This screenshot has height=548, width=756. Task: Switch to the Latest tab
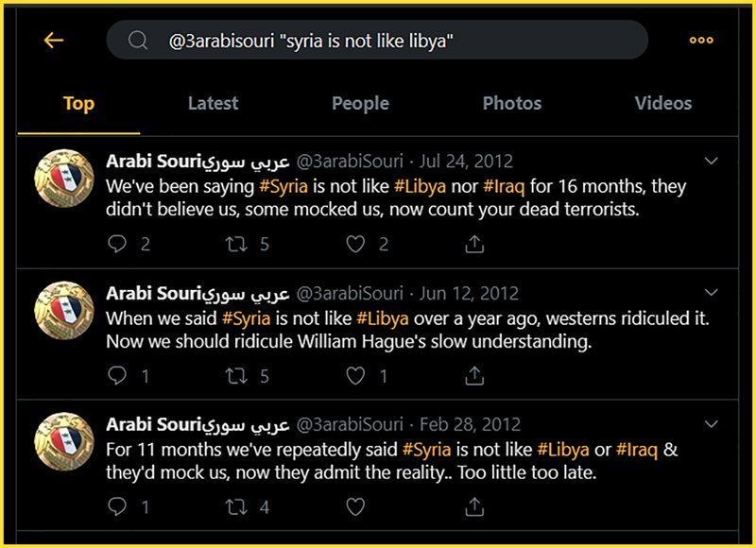tap(214, 103)
